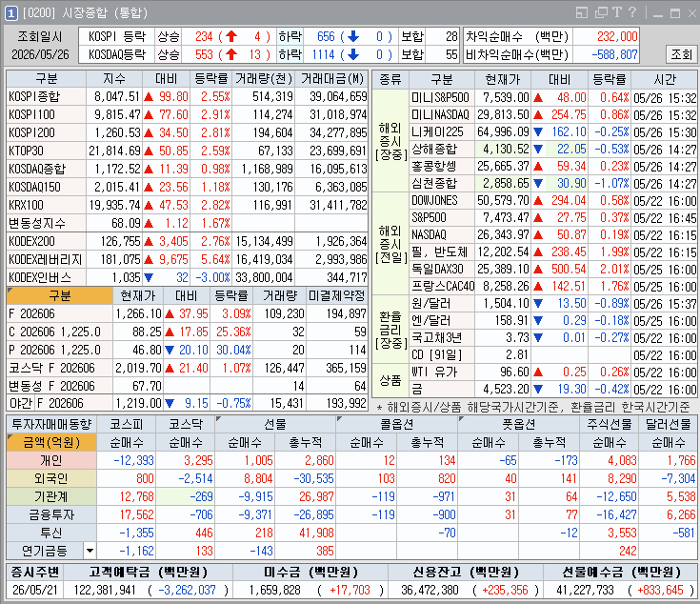Select the KODEX인버스 row label
Viewport: 700px width, 604px height.
46,277
